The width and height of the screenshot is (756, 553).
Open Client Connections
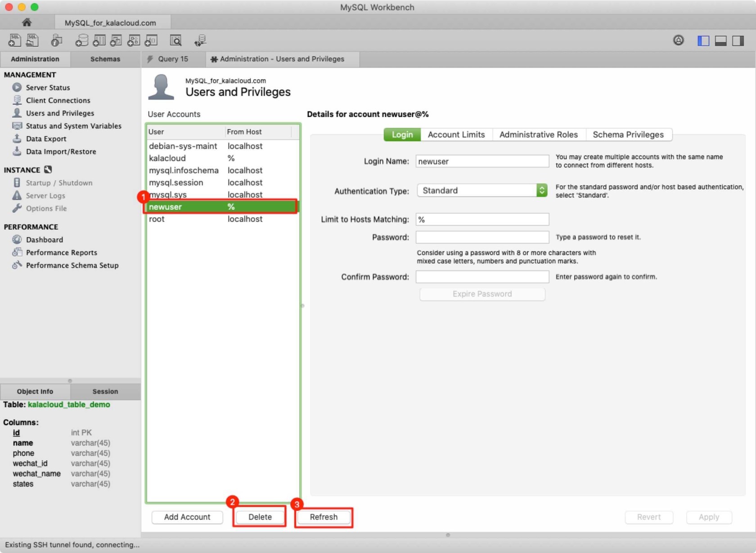(x=58, y=100)
